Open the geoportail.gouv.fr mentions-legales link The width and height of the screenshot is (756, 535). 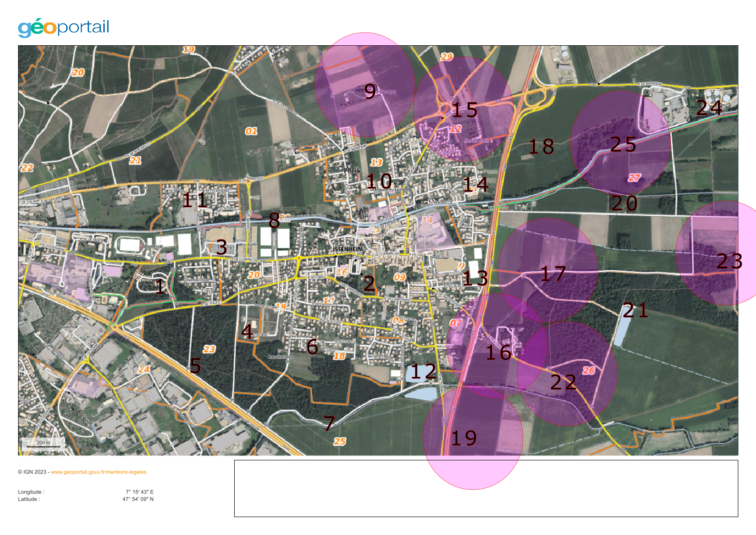99,472
